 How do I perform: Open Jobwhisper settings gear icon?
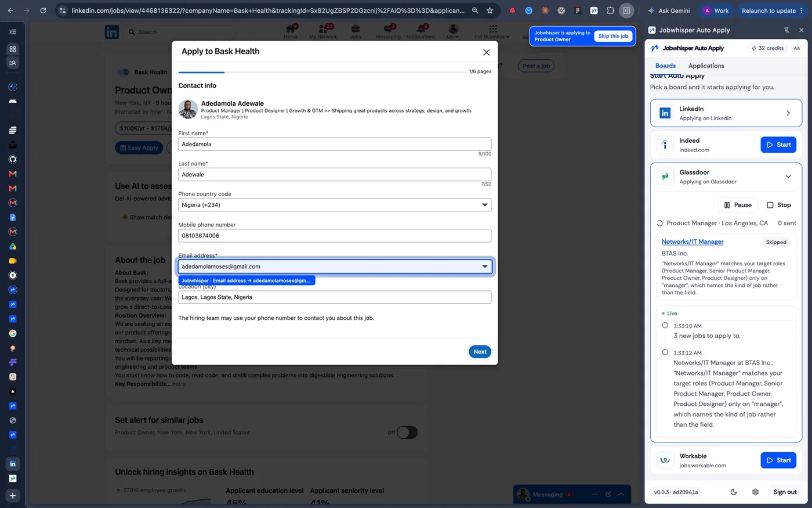[755, 492]
